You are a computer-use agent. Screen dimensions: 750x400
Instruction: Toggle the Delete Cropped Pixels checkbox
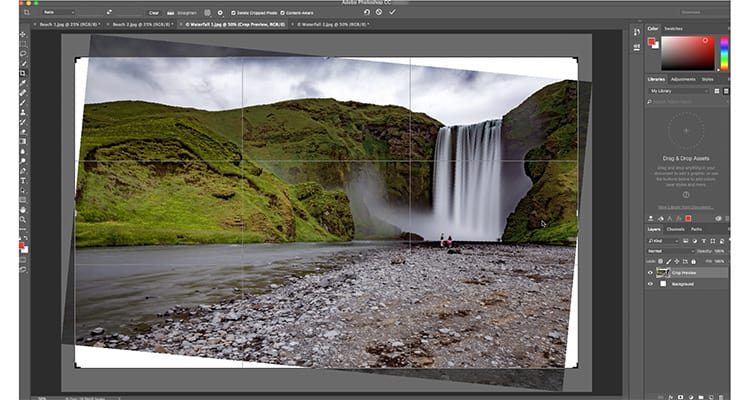pyautogui.click(x=234, y=12)
